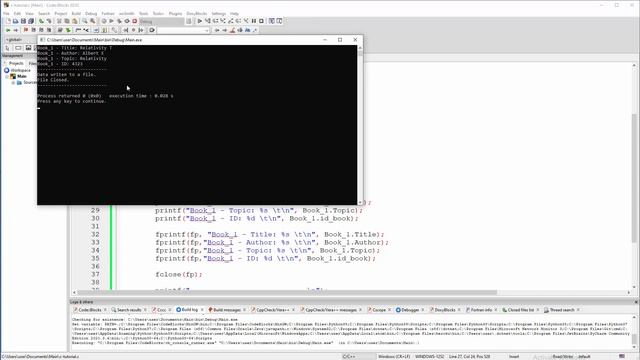Viewport: 640px width, 360px height.
Task: Collapse the Main project tree node
Action: tap(7, 76)
